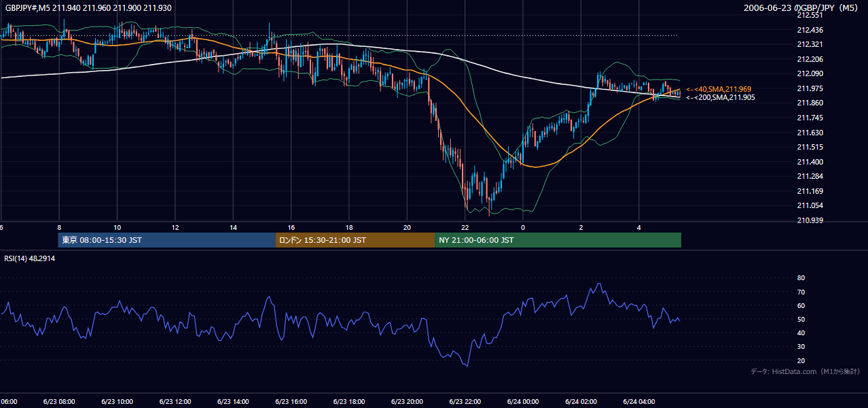868x408 pixels.
Task: Click hour tick 14 below price chart
Action: [x=233, y=227]
